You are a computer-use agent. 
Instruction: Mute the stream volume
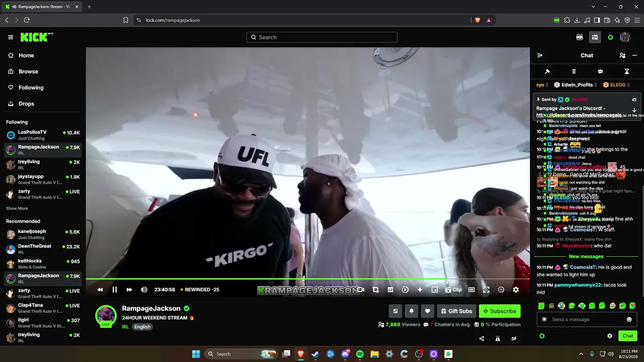pos(144,290)
